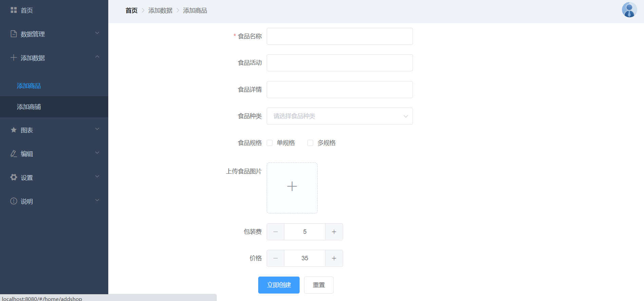
Task: Decrease 价格 with the minus button
Action: coord(276,258)
